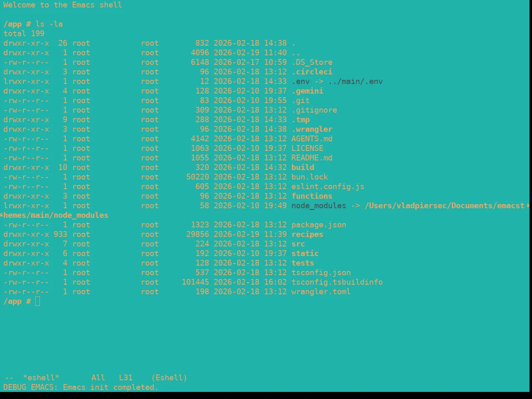
Task: Click the 14:32 timestamp of build
Action: (x=275, y=167)
